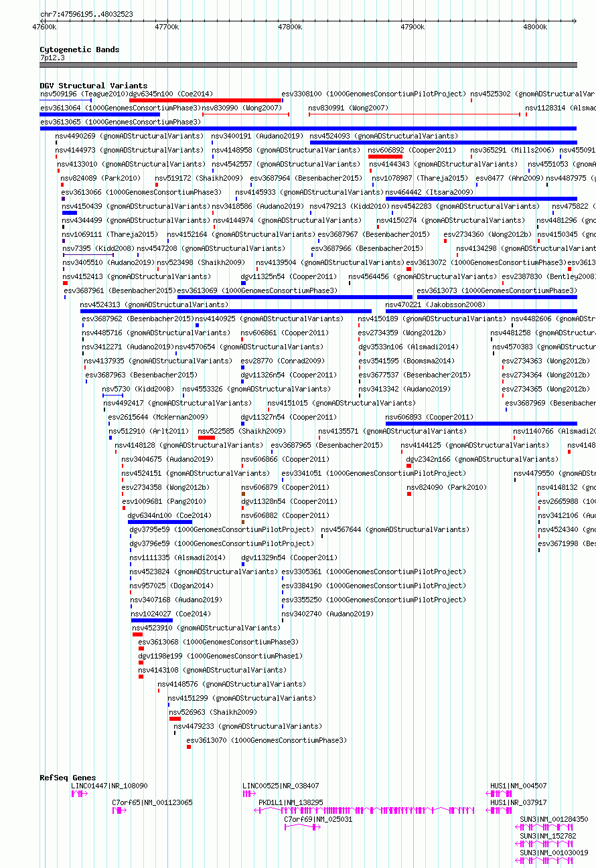Select esv3541595 (Boomsma2014) label
Image resolution: width=596 pixels, height=868 pixels.
click(x=406, y=361)
